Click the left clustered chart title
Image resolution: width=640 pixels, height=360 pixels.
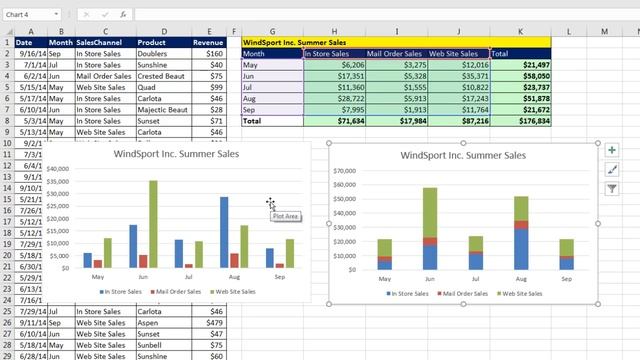pyautogui.click(x=176, y=154)
